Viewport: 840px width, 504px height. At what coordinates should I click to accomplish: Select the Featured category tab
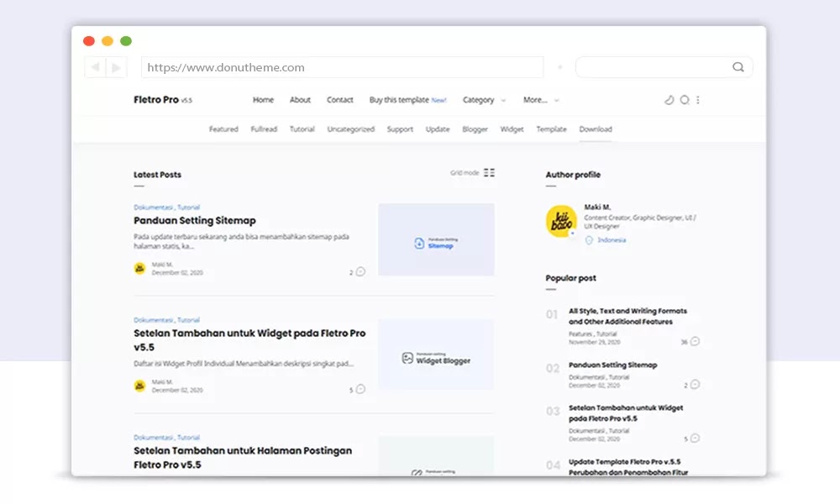click(x=223, y=129)
